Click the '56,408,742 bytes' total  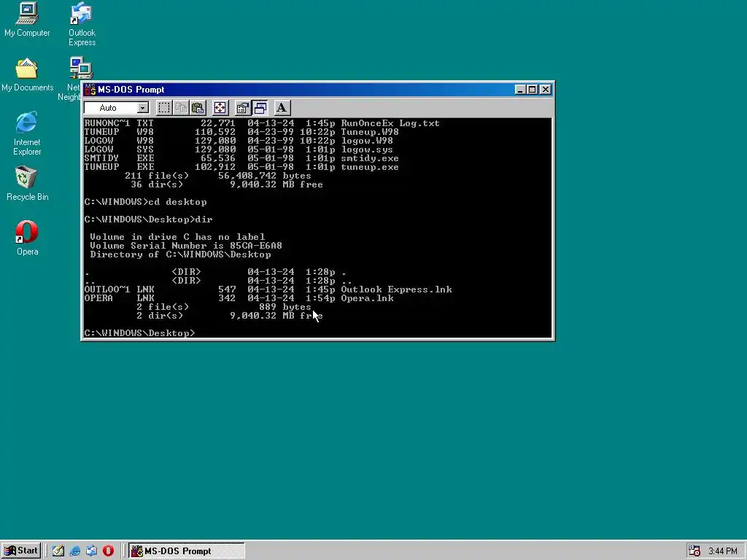[264, 176]
